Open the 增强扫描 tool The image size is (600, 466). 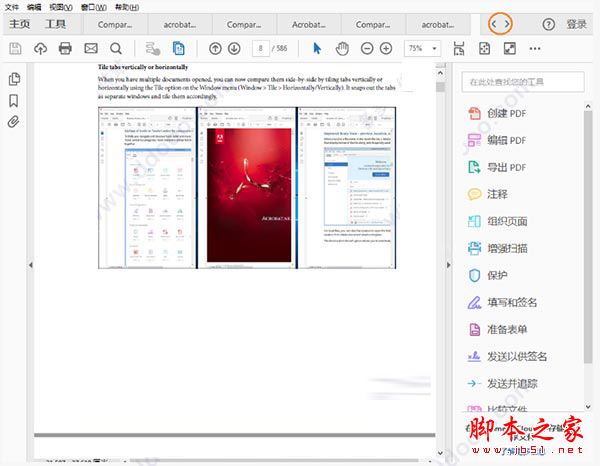pos(498,248)
